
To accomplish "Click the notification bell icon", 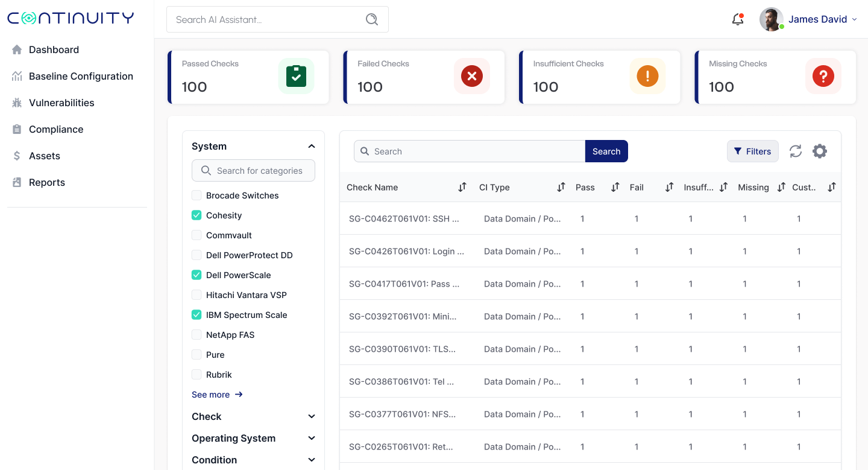I will tap(737, 19).
